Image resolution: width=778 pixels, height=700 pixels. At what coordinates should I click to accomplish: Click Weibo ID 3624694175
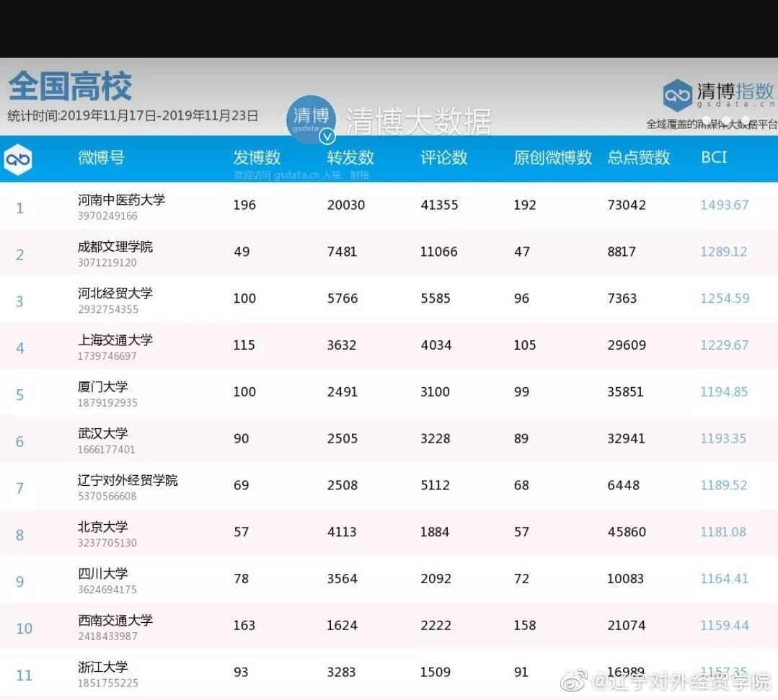pyautogui.click(x=107, y=590)
